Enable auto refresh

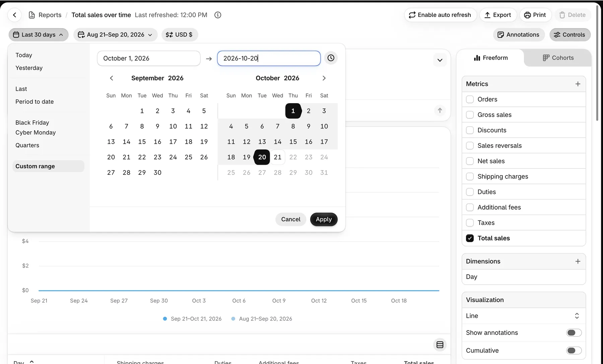(440, 15)
